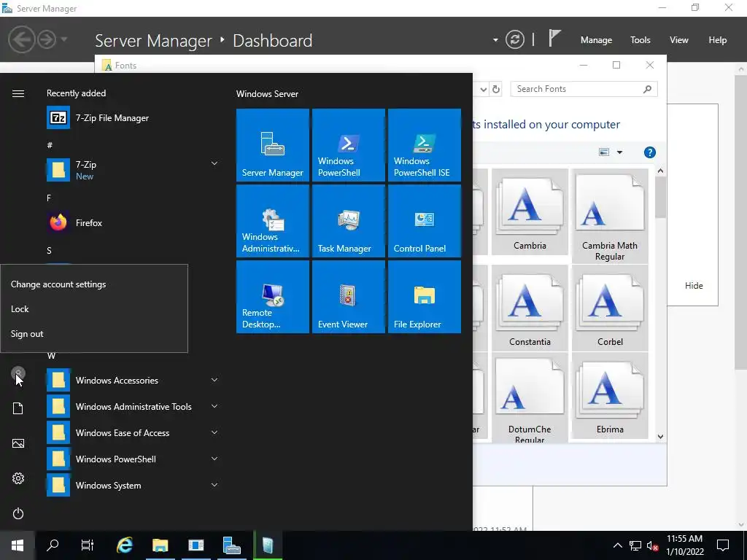Open the Remote Desktop tile
747x560 pixels.
pos(273,297)
